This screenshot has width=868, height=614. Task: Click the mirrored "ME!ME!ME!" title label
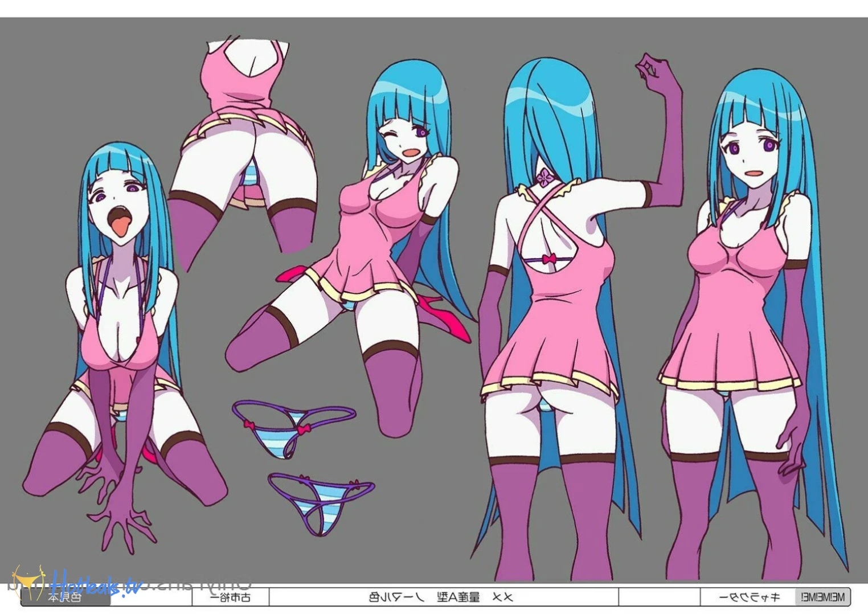[823, 597]
